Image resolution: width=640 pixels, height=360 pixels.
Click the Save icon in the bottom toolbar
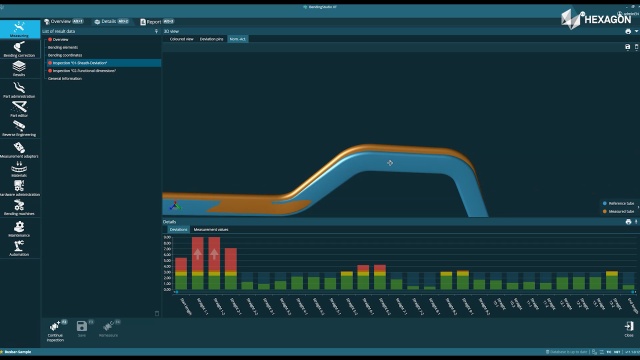coord(82,326)
